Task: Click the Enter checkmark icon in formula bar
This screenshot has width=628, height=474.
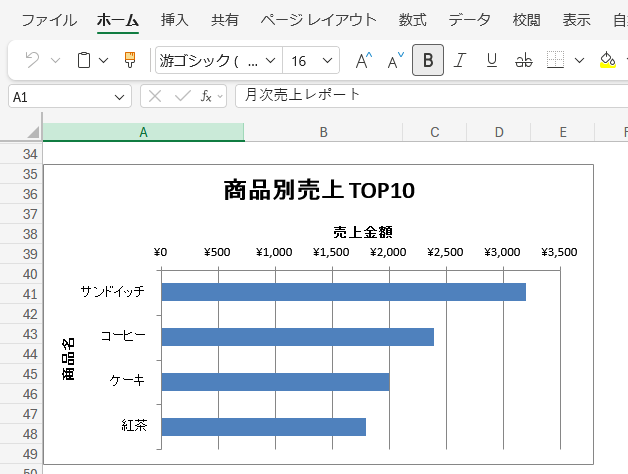Action: click(183, 96)
